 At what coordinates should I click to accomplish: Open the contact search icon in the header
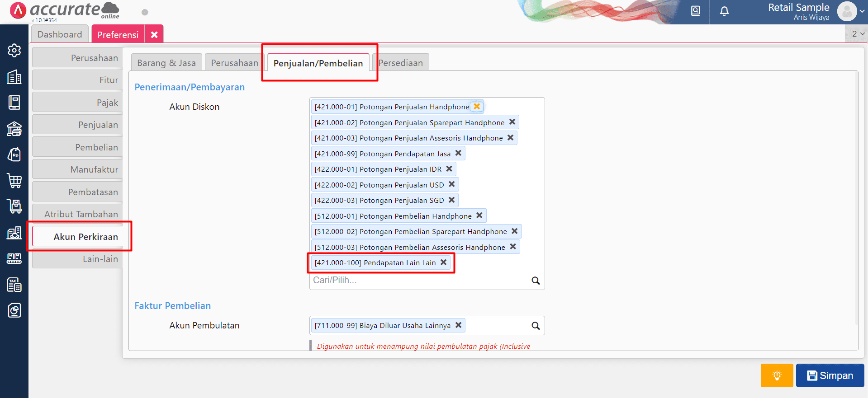(696, 11)
